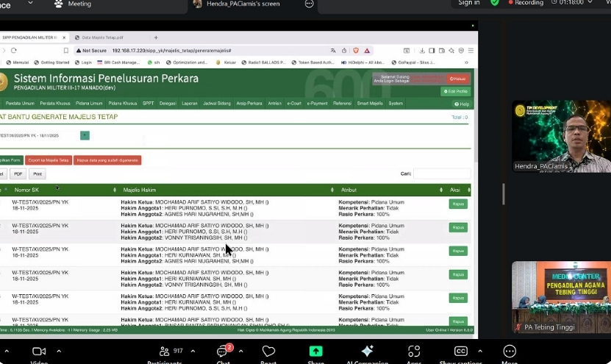Click the red Keluar logout button
Screen dimensions: 611x364
point(457,79)
